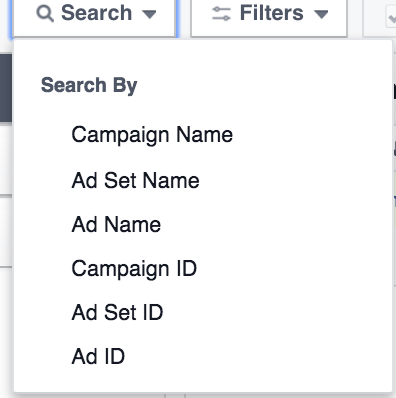Choose Ad ID at the list bottom
This screenshot has width=396, height=398.
pos(98,356)
